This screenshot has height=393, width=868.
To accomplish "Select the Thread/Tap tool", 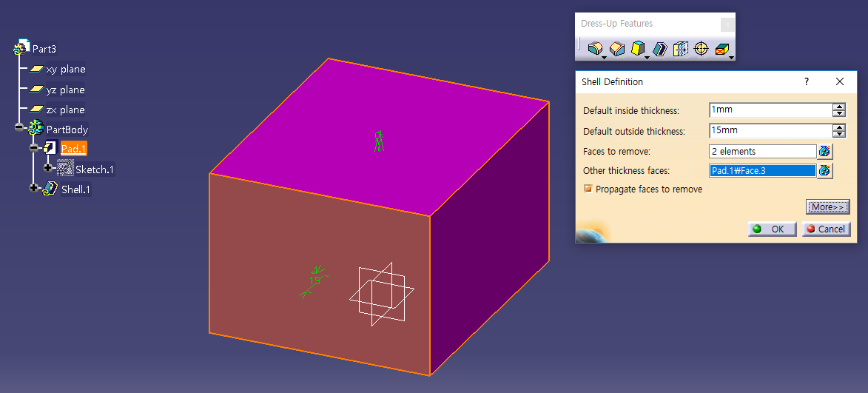I will point(701,50).
